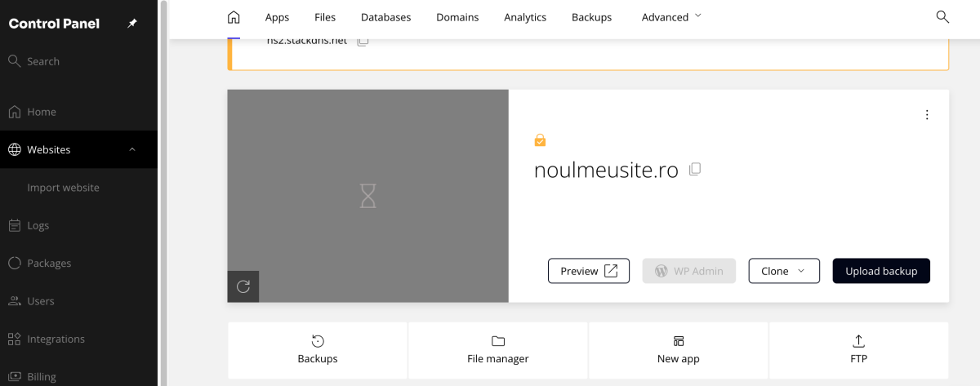This screenshot has height=386, width=980.
Task: Pin the Control Panel sidebar
Action: (x=132, y=24)
